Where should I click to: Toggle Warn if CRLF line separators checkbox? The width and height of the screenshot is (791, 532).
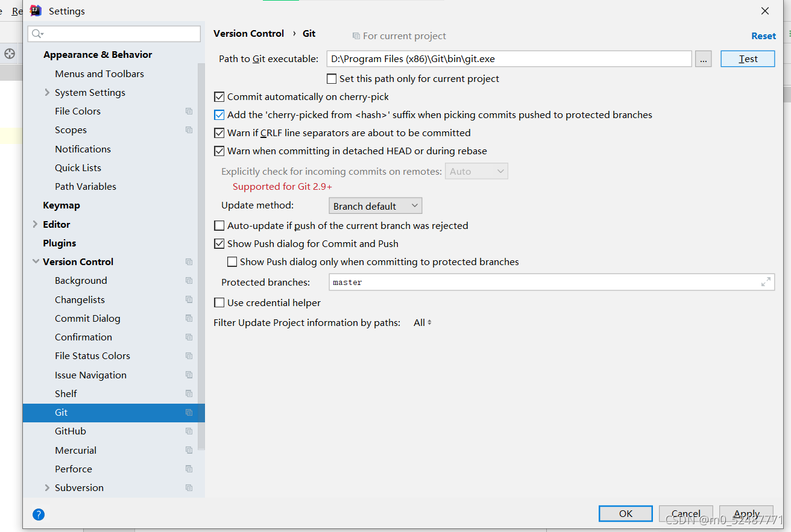click(219, 133)
